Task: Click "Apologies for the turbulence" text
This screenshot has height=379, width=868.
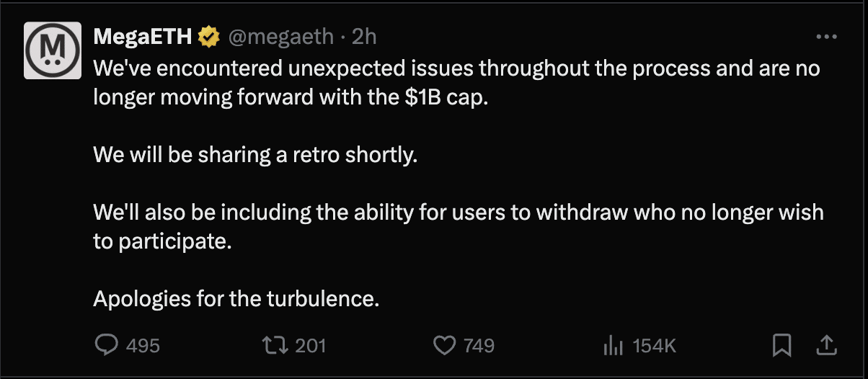Action: pyautogui.click(x=236, y=298)
